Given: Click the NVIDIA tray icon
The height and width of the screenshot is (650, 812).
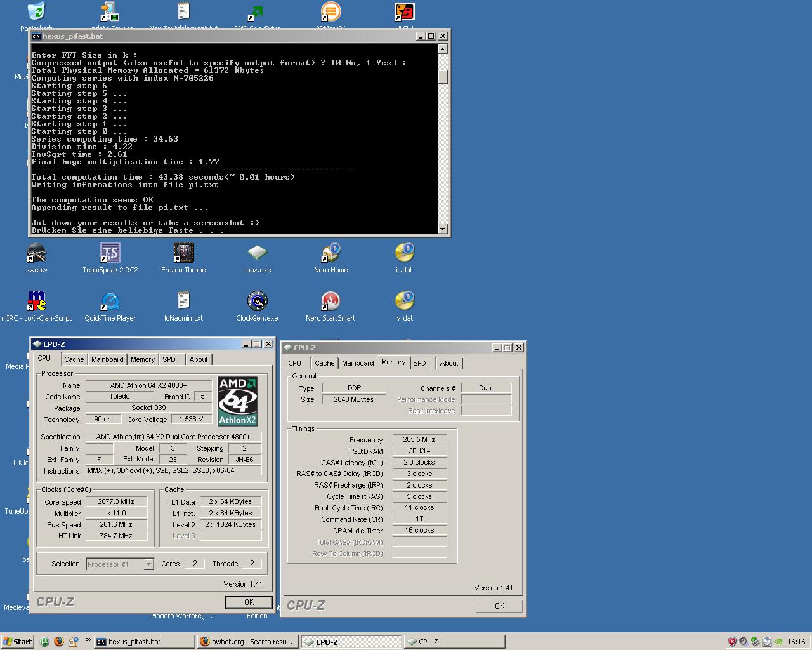Looking at the screenshot, I should (x=778, y=642).
